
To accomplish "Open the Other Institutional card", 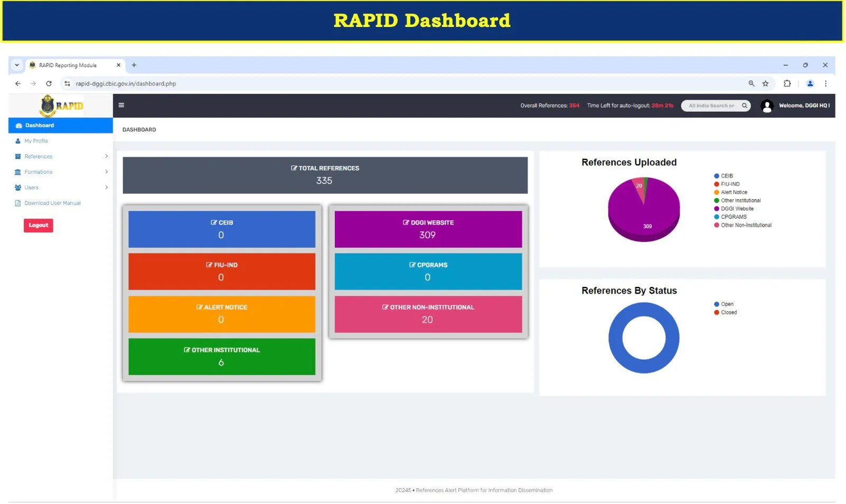I will pyautogui.click(x=222, y=357).
